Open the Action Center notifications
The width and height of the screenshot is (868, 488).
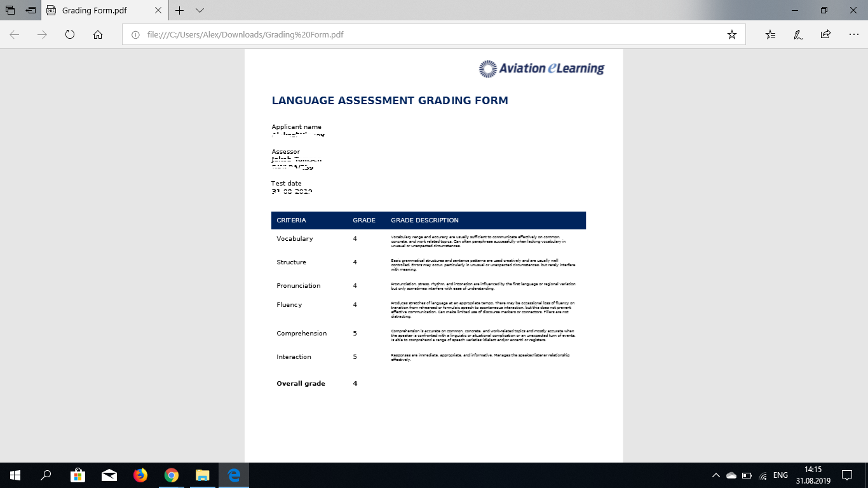tap(846, 475)
